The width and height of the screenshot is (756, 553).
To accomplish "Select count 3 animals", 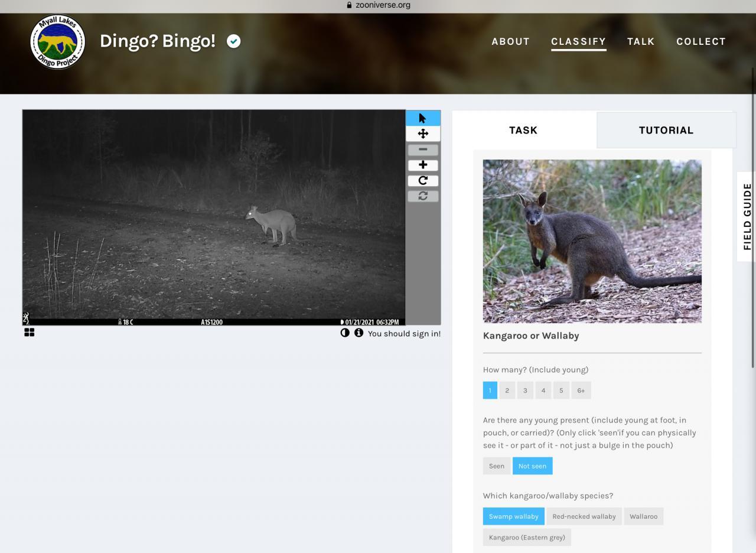I will tap(525, 391).
